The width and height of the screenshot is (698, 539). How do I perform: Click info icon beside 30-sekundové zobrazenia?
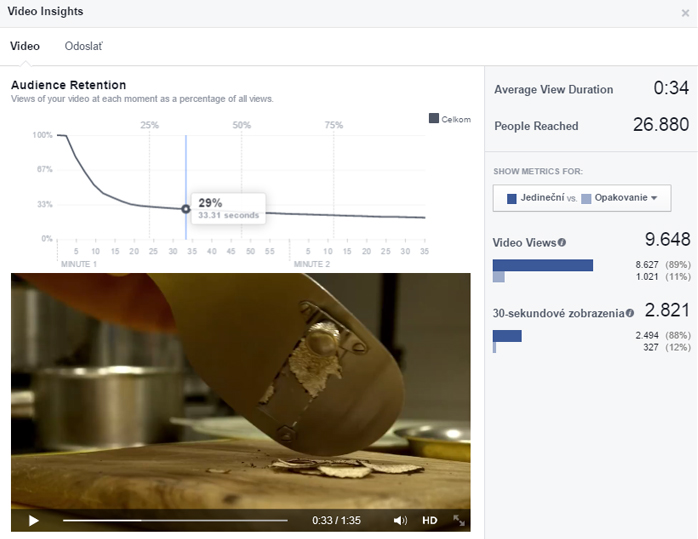coord(630,313)
